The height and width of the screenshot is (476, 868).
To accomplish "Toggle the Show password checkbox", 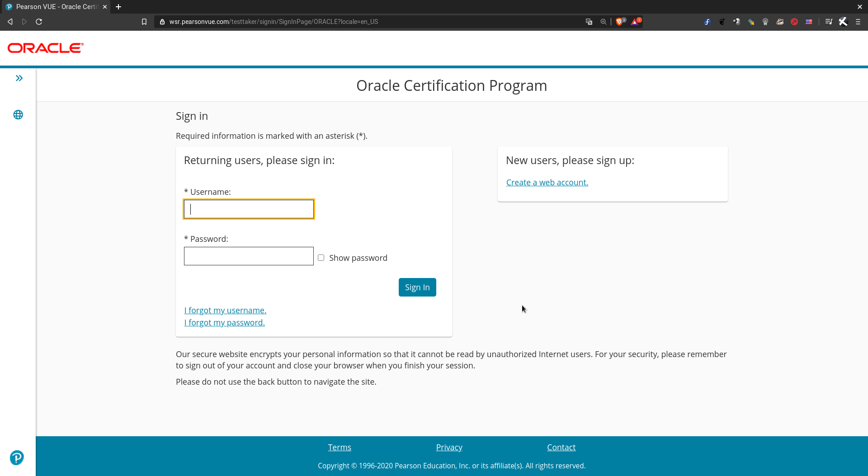I will 321,258.
